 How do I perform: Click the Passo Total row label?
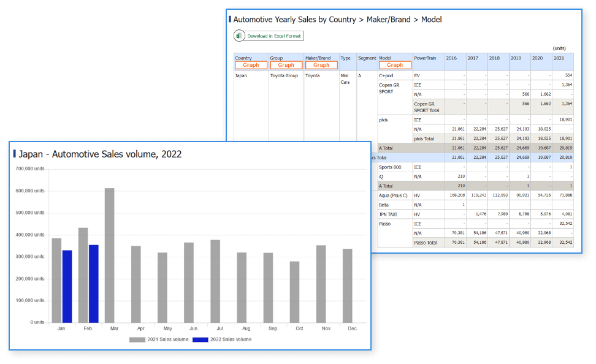426,243
